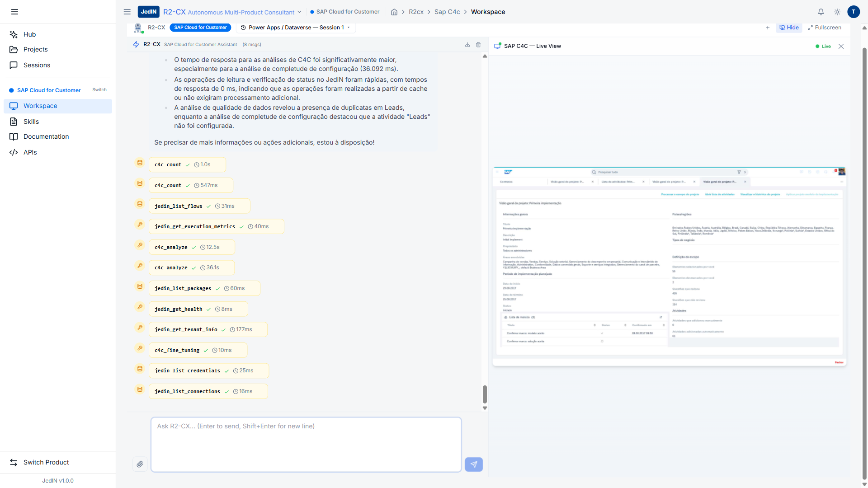
Task: Toggle light/dark theme sun icon
Action: 837,12
